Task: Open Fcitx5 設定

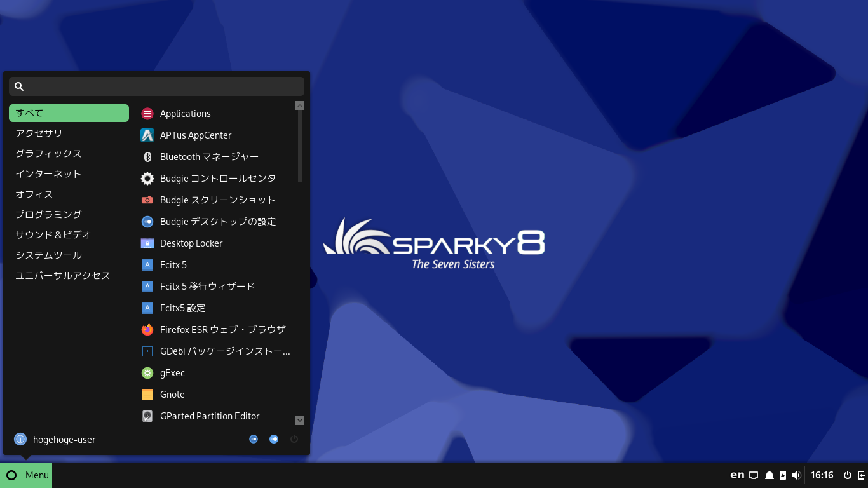Action: (215, 308)
